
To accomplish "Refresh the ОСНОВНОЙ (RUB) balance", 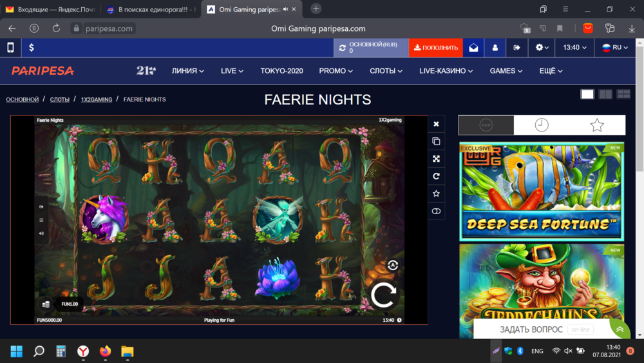I will pos(342,48).
